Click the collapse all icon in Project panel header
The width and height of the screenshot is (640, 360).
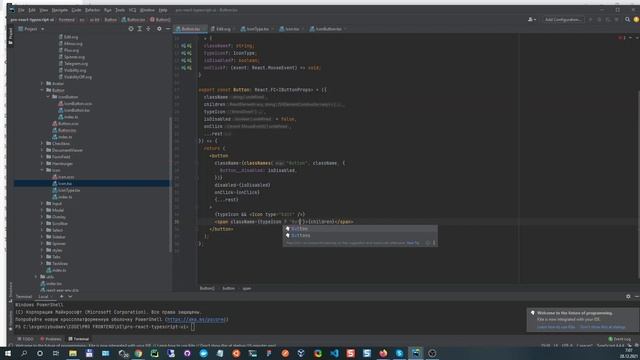[148, 29]
